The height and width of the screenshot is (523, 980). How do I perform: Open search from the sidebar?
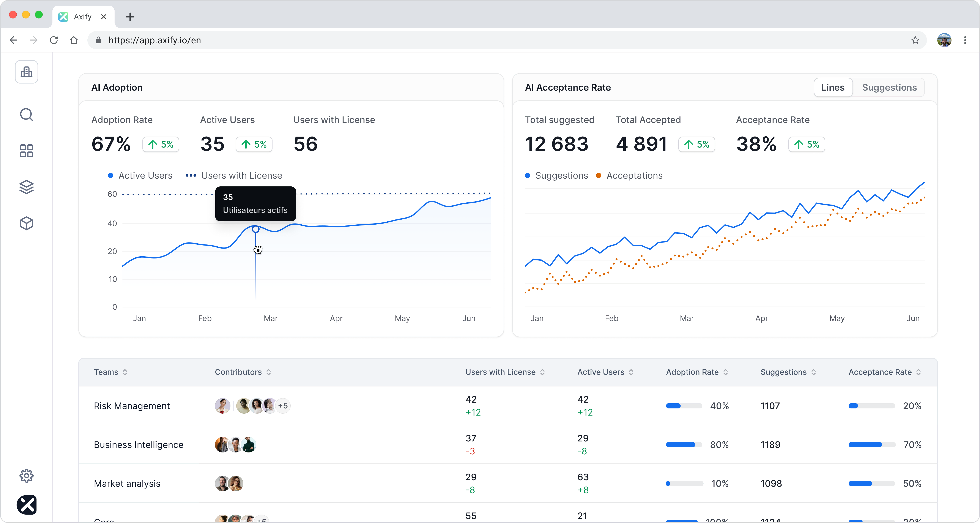[26, 115]
